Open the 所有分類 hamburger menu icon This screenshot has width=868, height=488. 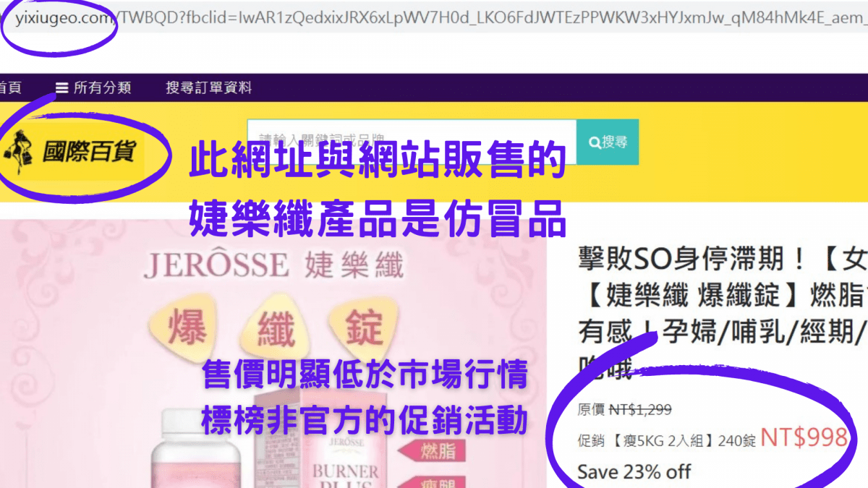point(61,88)
